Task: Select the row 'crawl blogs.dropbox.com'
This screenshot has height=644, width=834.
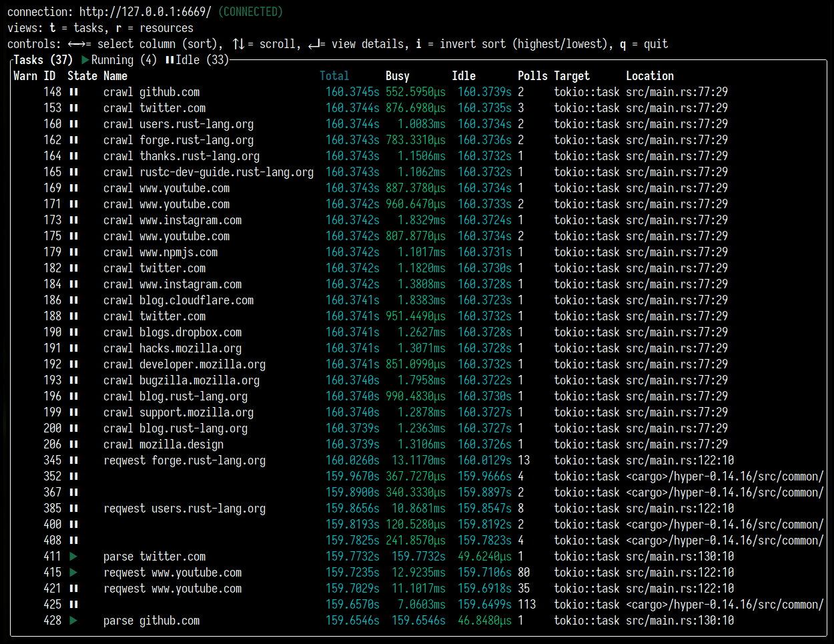Action: click(x=419, y=332)
